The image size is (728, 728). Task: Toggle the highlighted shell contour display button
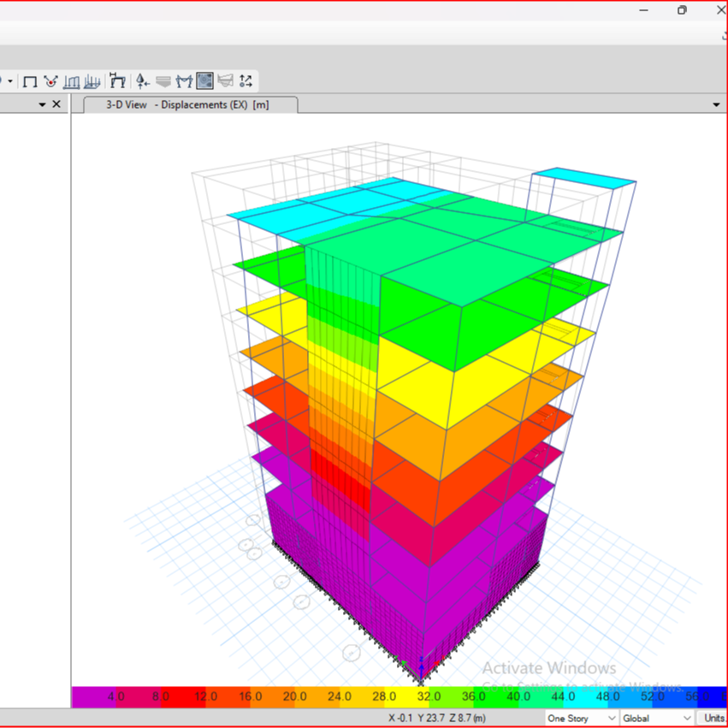pos(204,81)
